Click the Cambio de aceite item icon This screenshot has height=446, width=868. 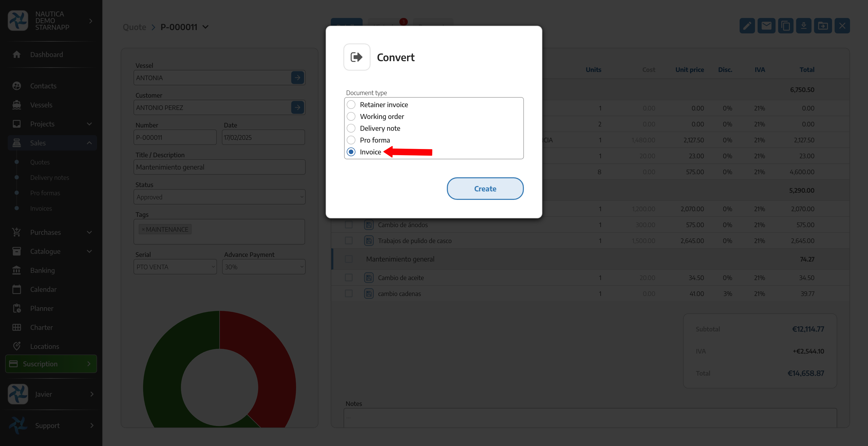click(x=369, y=277)
